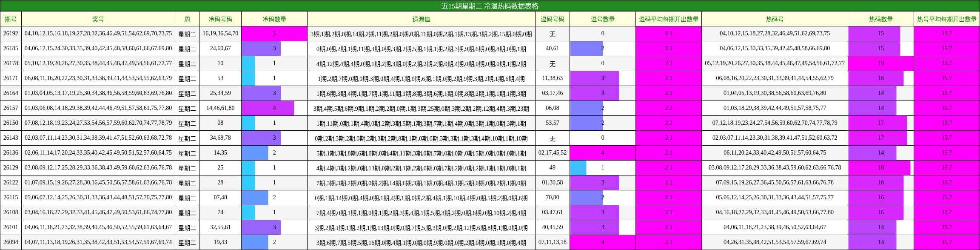Select period number 26122

coord(11,183)
